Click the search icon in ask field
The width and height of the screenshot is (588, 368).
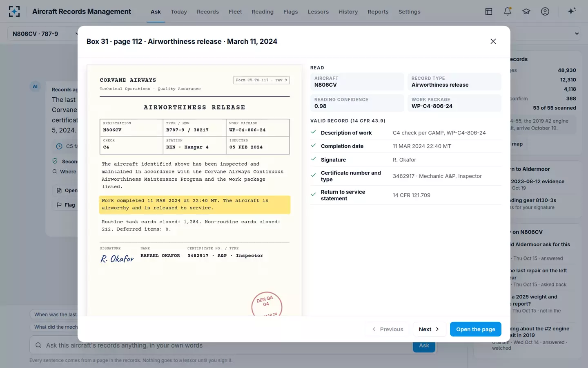click(x=38, y=345)
